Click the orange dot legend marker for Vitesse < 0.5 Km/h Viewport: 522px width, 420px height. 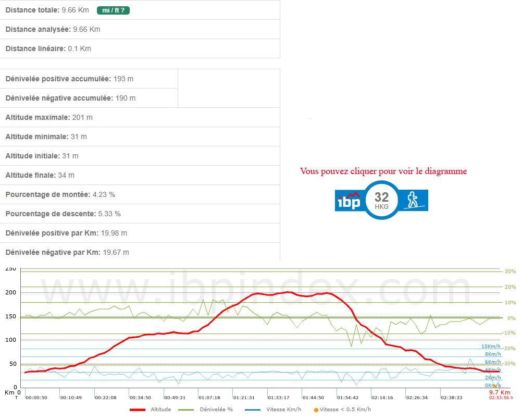(x=316, y=410)
